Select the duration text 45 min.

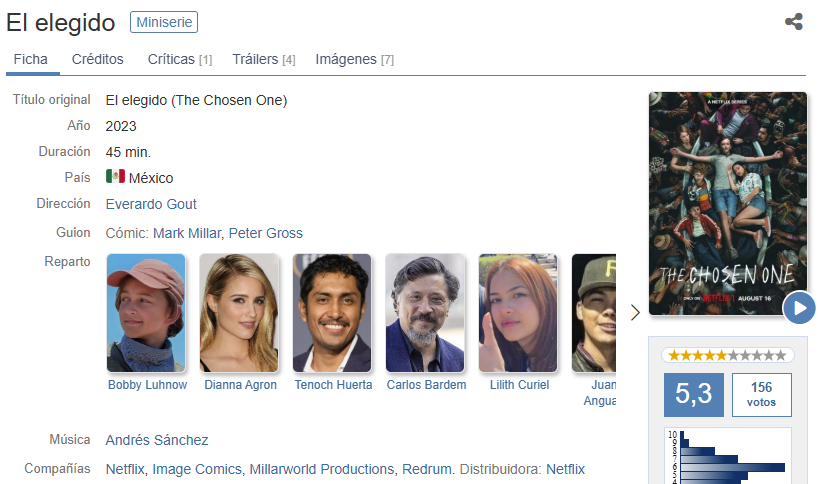tap(128, 153)
